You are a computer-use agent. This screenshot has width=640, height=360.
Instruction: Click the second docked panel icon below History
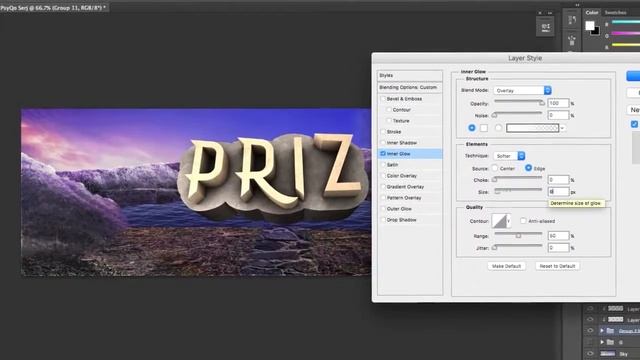coord(572,40)
